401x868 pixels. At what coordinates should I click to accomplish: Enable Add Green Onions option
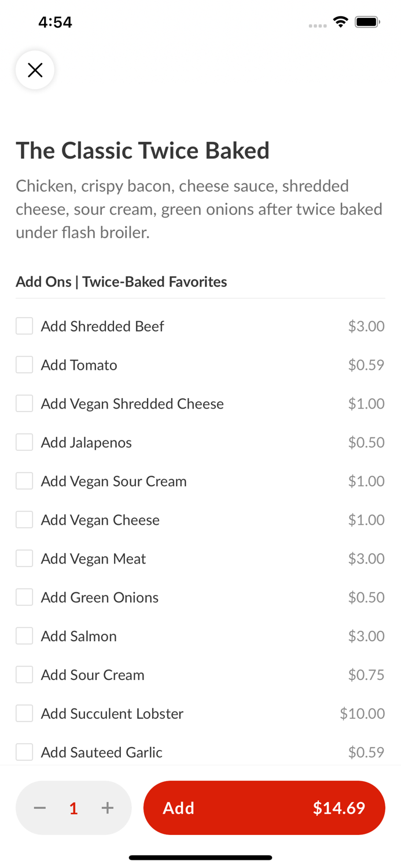(x=24, y=597)
